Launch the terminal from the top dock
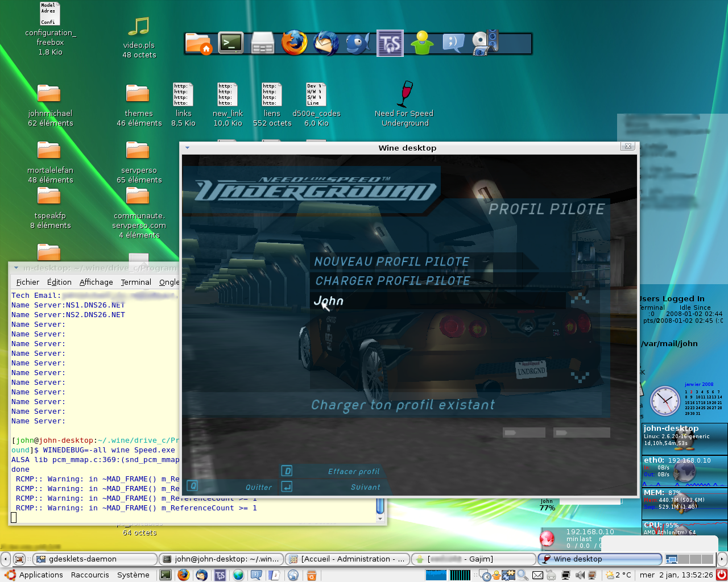The width and height of the screenshot is (728, 582). coord(231,43)
